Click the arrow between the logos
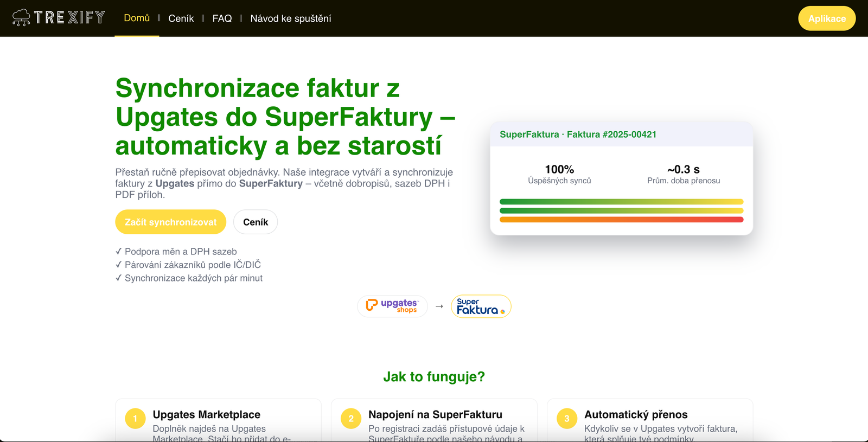The image size is (868, 442). click(x=439, y=306)
